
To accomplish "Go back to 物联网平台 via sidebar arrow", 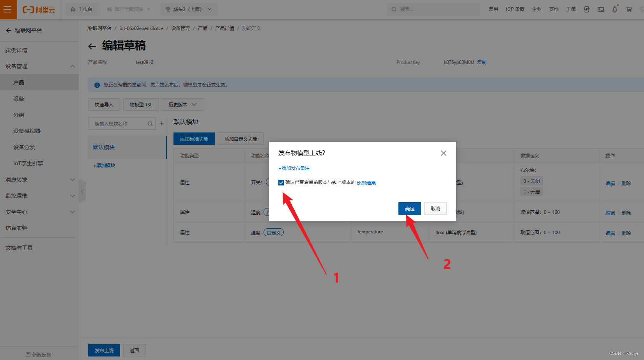I will tap(9, 30).
